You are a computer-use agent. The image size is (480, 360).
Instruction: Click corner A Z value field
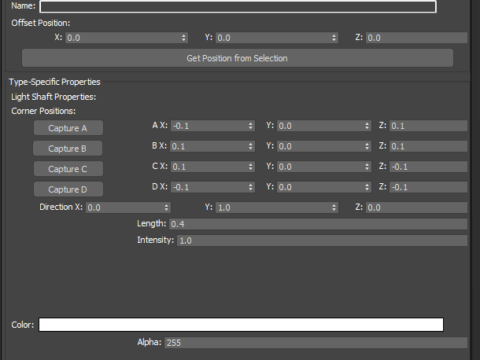point(428,126)
